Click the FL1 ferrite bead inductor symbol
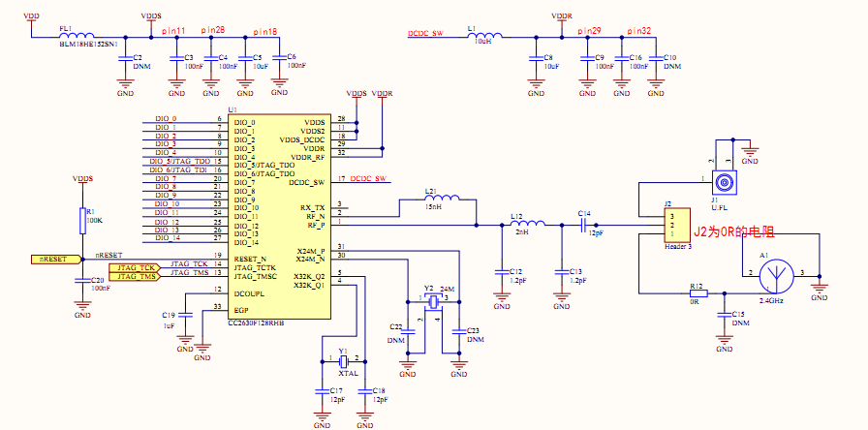The width and height of the screenshot is (868, 430). click(x=77, y=34)
